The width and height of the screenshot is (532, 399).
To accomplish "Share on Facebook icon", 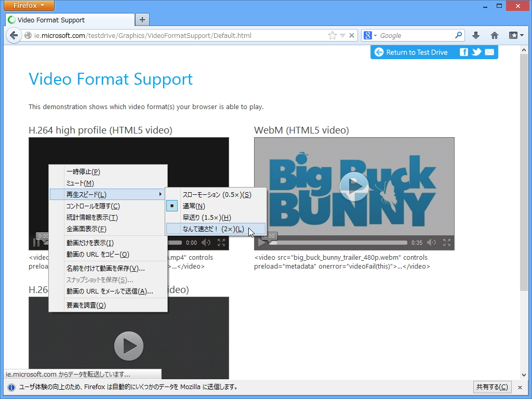I will (463, 52).
